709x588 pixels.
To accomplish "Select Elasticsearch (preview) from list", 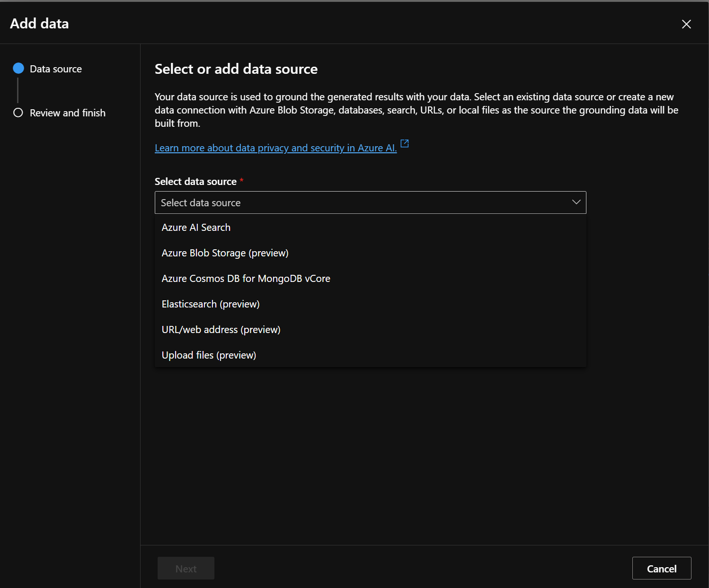I will coord(370,304).
